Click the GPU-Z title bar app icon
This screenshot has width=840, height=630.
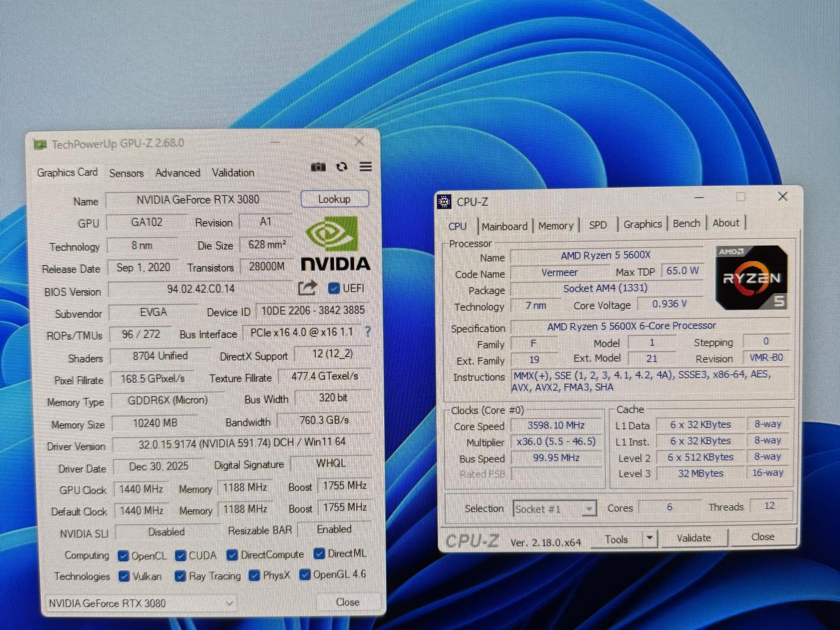coord(40,144)
